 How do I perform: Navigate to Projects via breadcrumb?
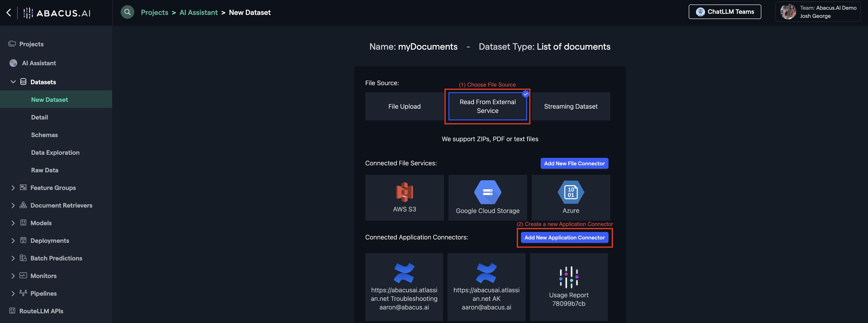pyautogui.click(x=154, y=12)
